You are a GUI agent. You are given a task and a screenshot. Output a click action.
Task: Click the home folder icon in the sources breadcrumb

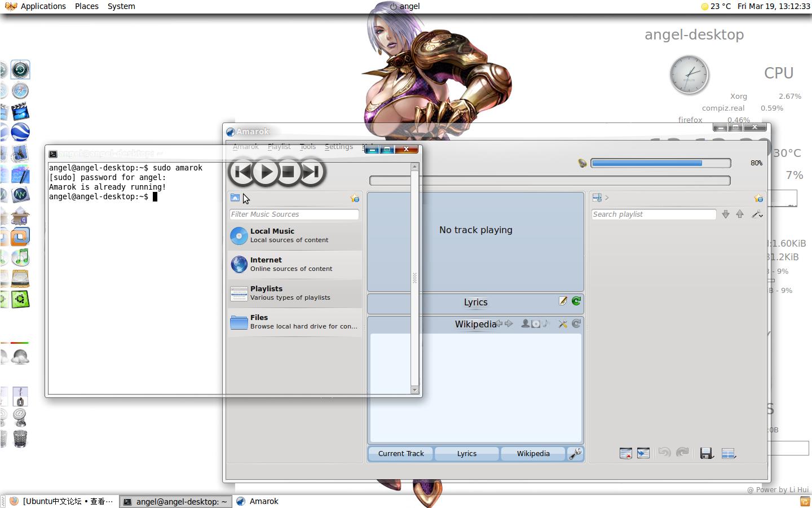235,198
